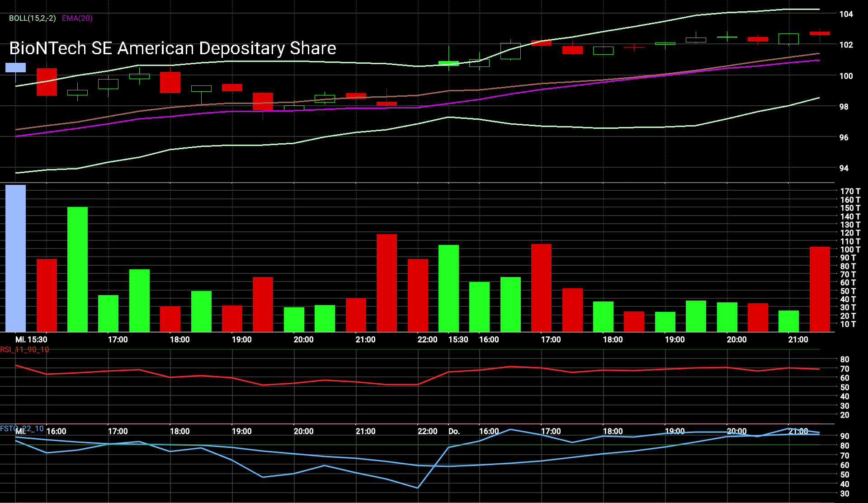Viewport: 868px width, 503px height.
Task: Click the 80 level on the RSI axis
Action: click(x=844, y=359)
